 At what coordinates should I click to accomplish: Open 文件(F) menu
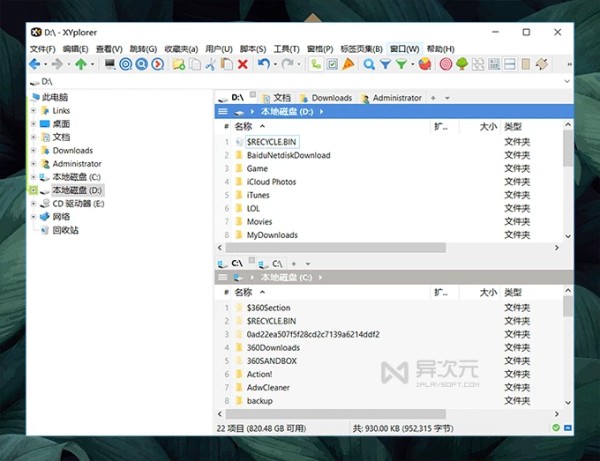(x=43, y=49)
